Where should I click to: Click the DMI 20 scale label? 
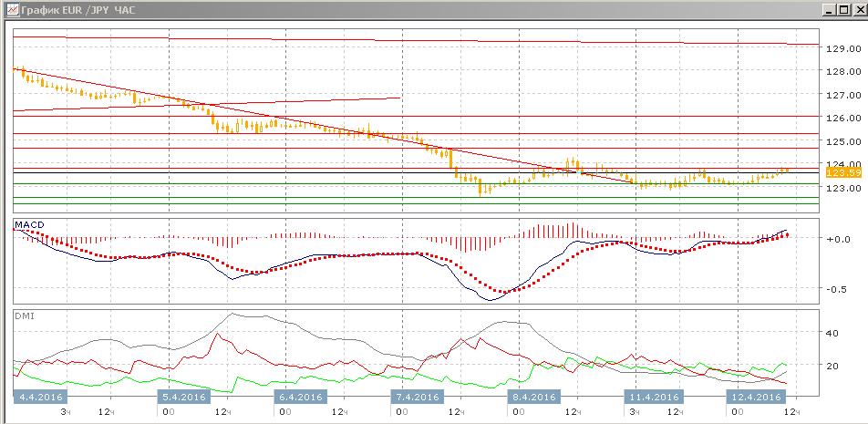(832, 366)
